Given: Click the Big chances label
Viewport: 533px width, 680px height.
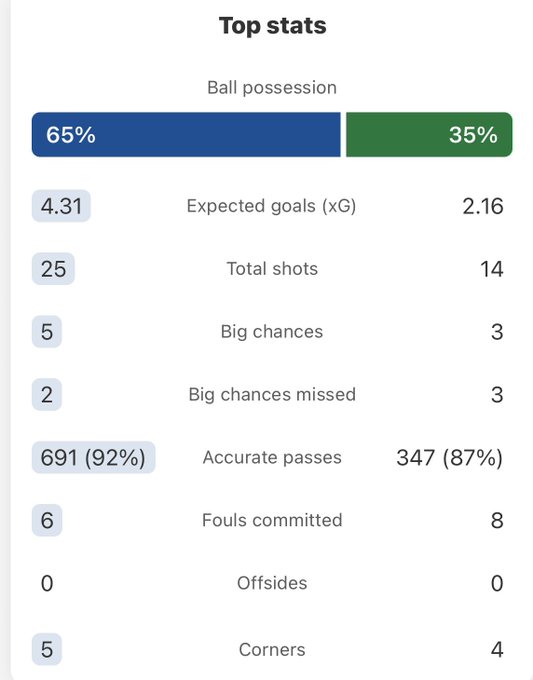Looking at the screenshot, I should click(272, 332).
